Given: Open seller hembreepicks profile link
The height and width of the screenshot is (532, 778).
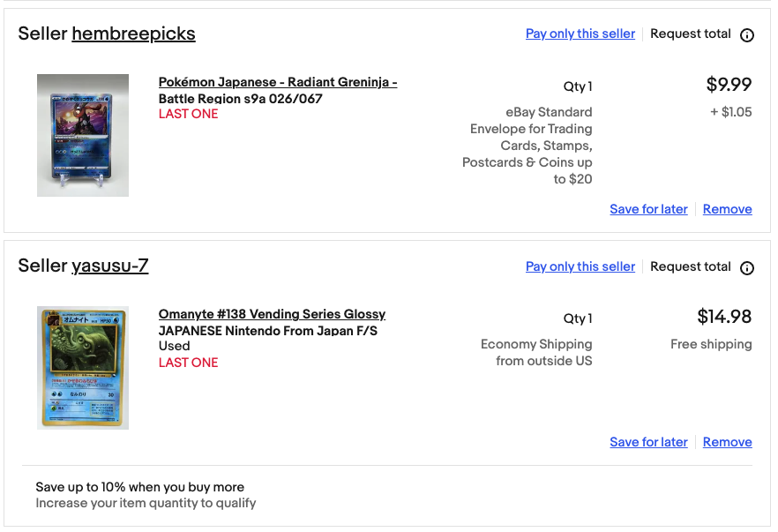Looking at the screenshot, I should click(x=133, y=34).
